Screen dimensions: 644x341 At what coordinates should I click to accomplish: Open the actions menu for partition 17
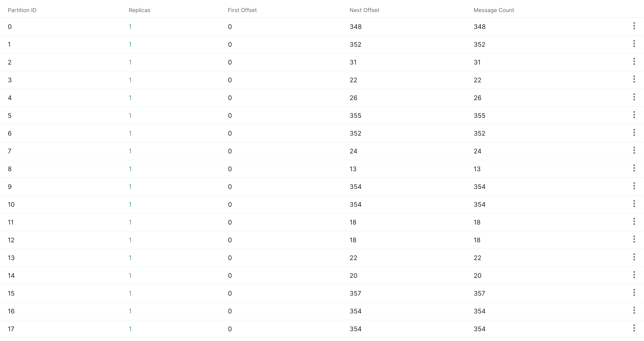pyautogui.click(x=634, y=328)
